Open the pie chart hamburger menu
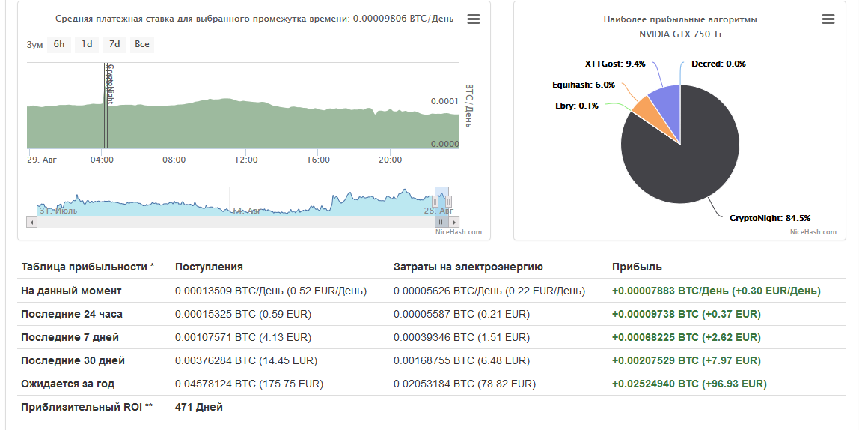Viewport: 868px width, 430px height. [x=828, y=19]
